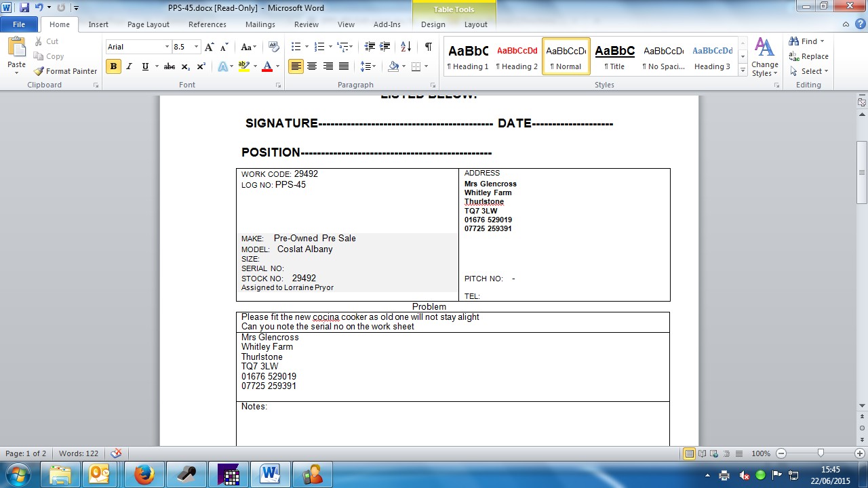Viewport: 868px width, 488px height.
Task: Apply the text highlight color
Action: [243, 66]
